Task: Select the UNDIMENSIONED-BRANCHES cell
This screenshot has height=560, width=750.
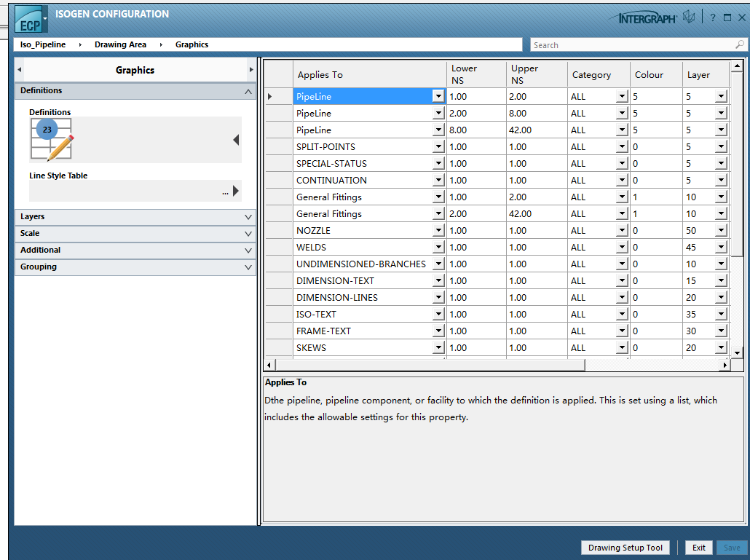Action: click(x=363, y=264)
